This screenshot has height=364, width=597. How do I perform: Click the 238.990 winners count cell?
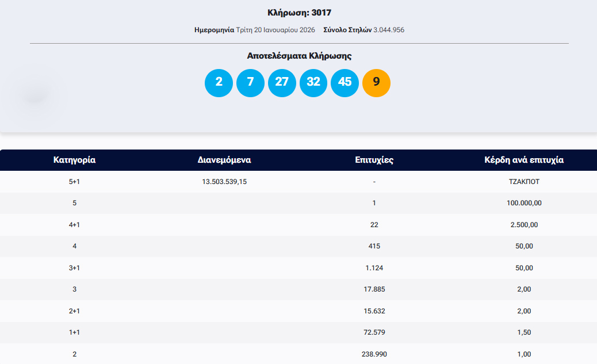[374, 354]
